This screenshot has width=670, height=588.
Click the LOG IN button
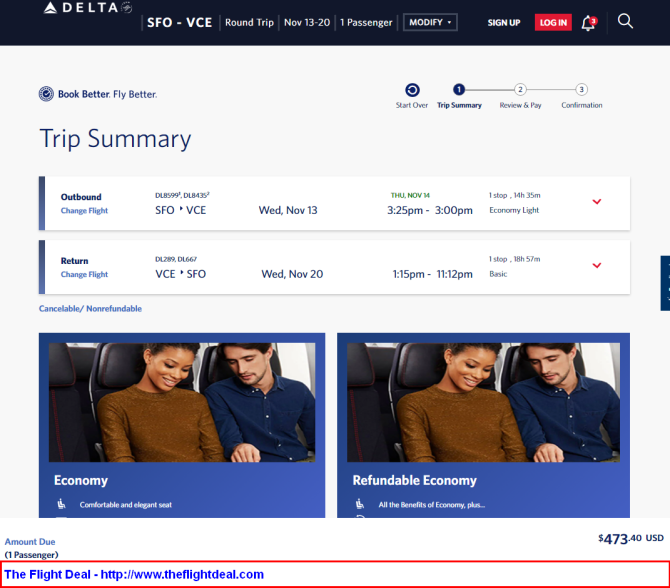click(x=553, y=23)
